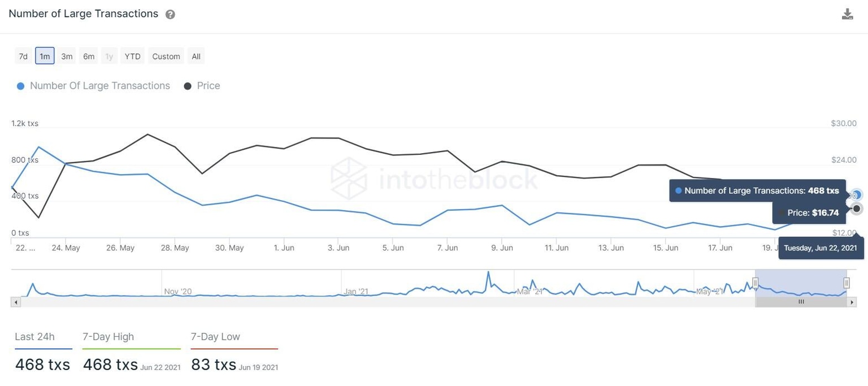Viewport: 868px width, 386px height.
Task: Click the 1m selected range button
Action: [x=45, y=56]
